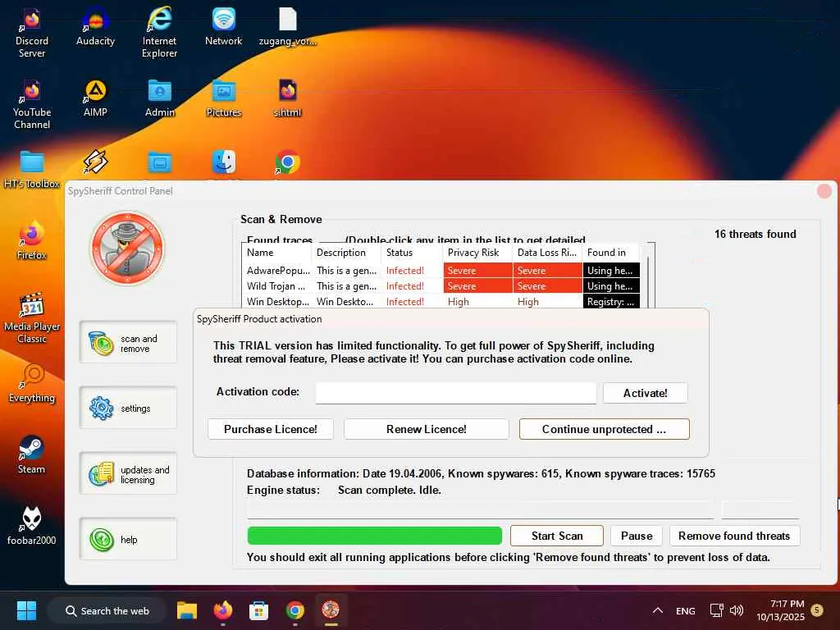Sort by Found in column header
This screenshot has height=630, width=840.
(x=610, y=253)
